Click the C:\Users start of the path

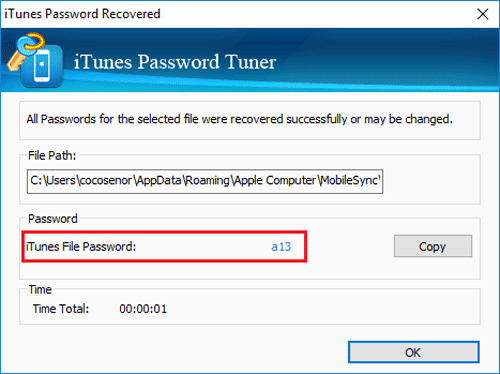click(53, 180)
